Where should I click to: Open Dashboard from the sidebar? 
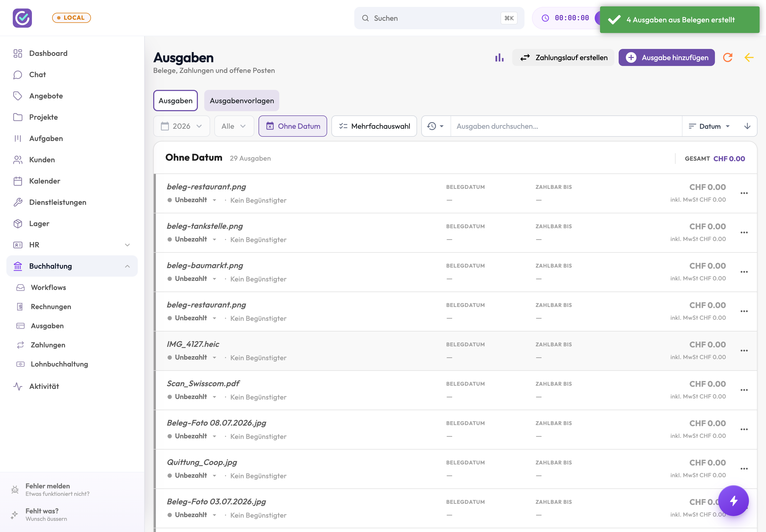pos(72,53)
